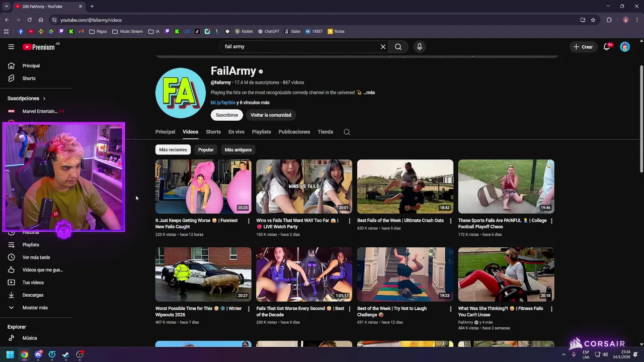
Task: Expand channel description with ...más
Action: 369,93
